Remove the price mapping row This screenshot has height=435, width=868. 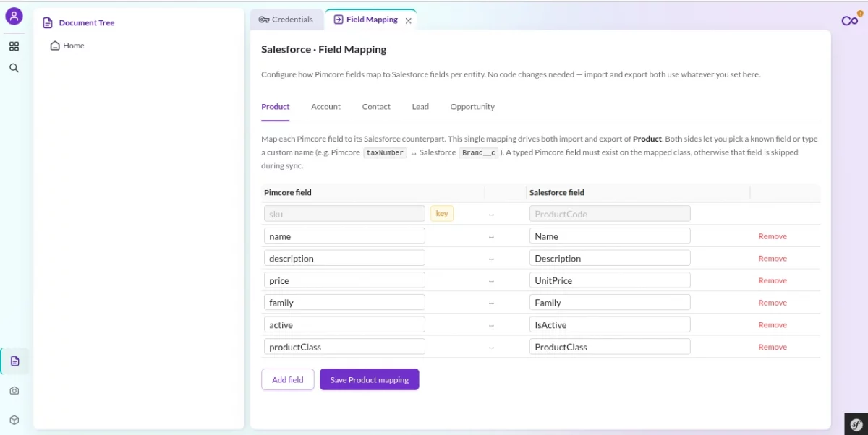coord(773,280)
